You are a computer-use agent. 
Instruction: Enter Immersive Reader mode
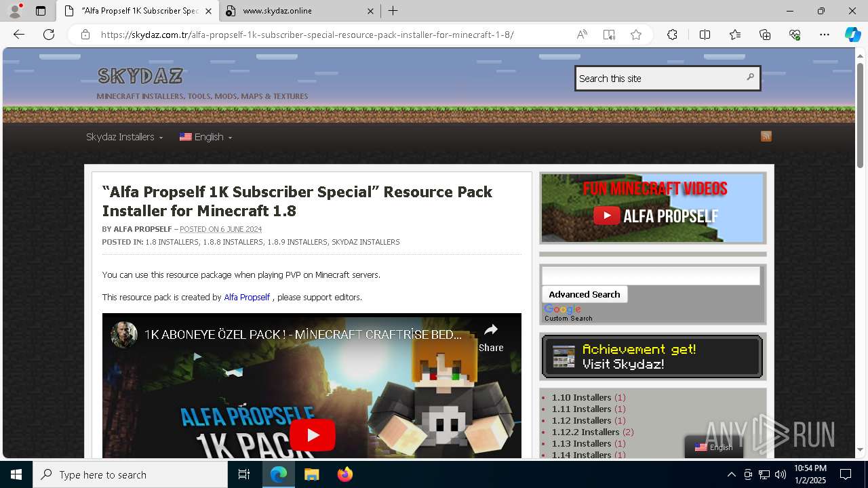609,35
